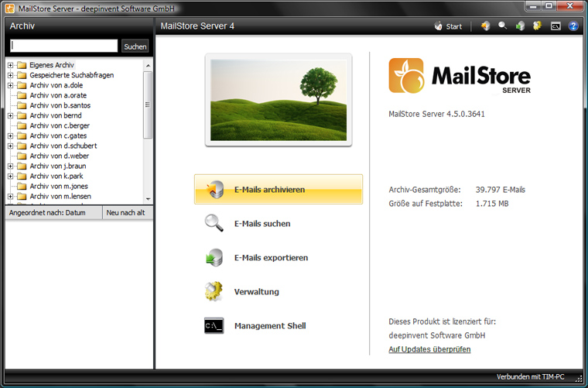Click the 39.797 E-Mails value
Viewport: 588px width, 388px height.
[501, 190]
